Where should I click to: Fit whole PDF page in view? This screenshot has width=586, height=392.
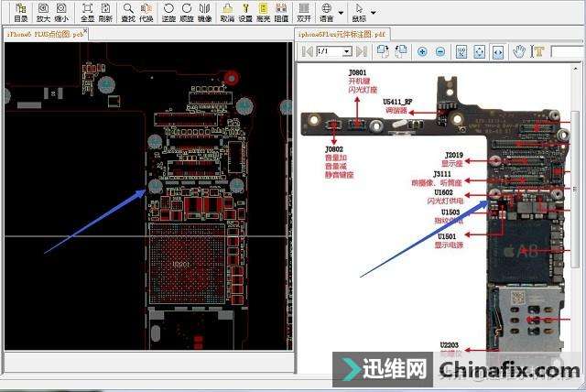(480, 51)
